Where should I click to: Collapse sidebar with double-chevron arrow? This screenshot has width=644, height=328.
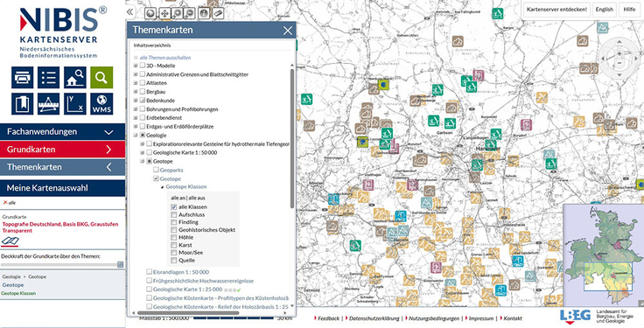pos(129,12)
